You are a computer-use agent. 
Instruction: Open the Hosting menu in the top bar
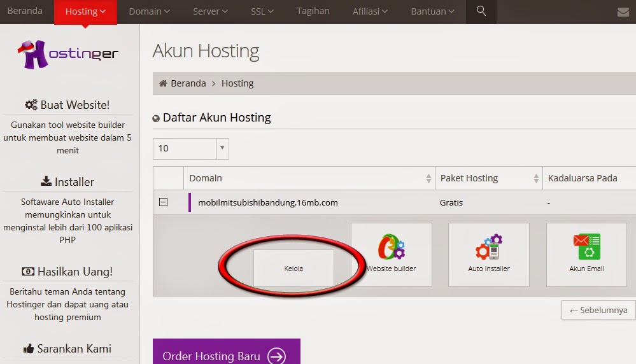point(85,11)
